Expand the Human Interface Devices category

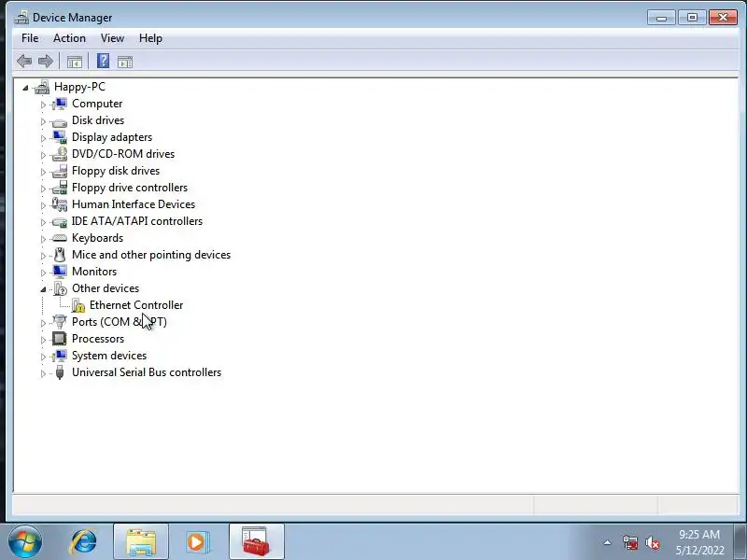43,205
